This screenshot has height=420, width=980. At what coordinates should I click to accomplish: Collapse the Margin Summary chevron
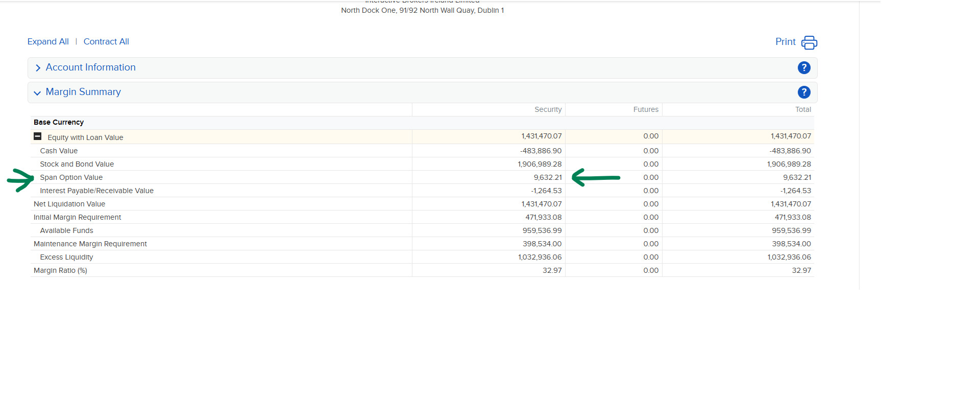37,93
